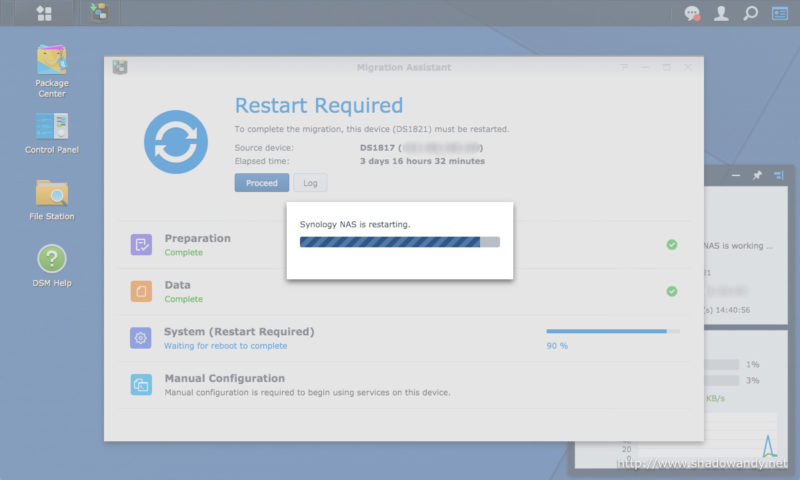Select Migration Assistant icon in taskbar
This screenshot has height=480, width=800.
99,12
